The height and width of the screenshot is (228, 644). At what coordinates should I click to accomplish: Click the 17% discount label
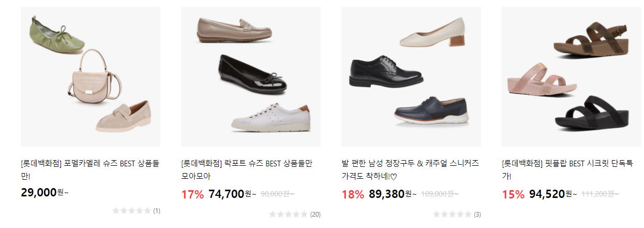pos(192,194)
